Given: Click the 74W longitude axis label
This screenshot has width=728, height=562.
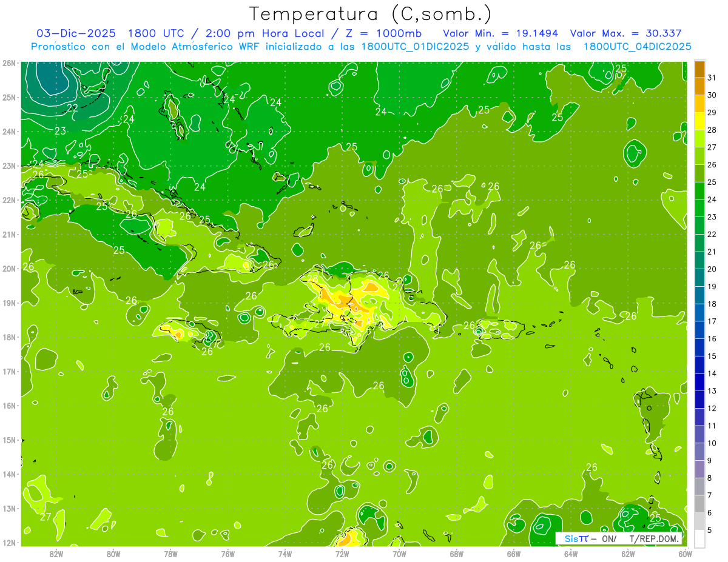Looking at the screenshot, I should [x=285, y=554].
